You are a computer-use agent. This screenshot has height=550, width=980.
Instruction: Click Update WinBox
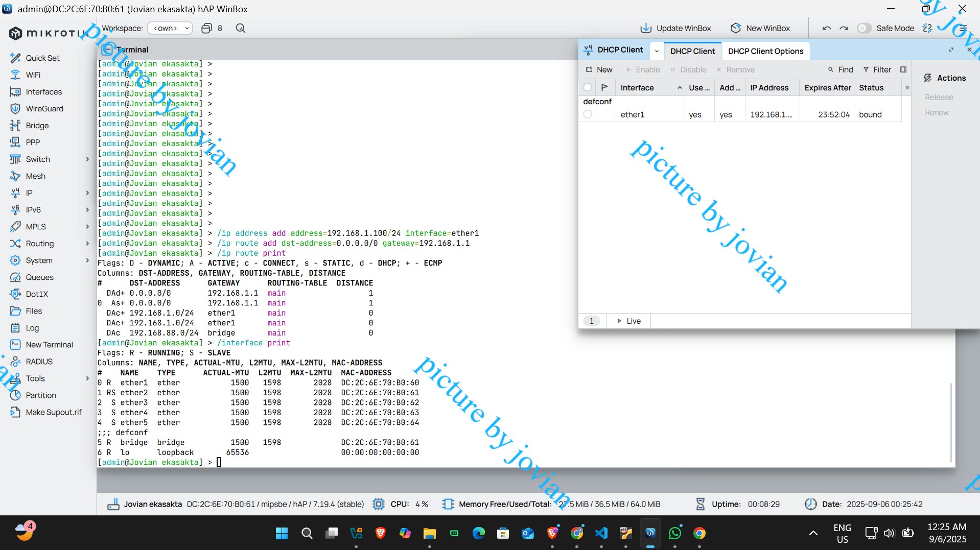tap(675, 28)
